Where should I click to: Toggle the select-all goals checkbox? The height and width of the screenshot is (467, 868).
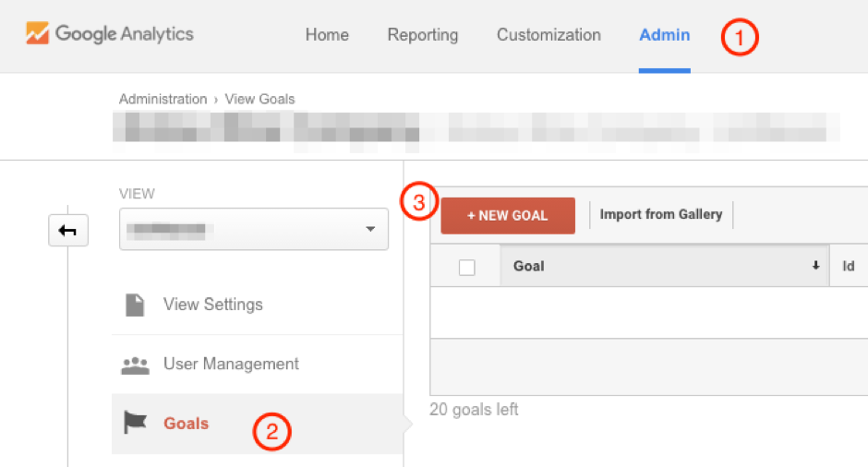pyautogui.click(x=467, y=267)
